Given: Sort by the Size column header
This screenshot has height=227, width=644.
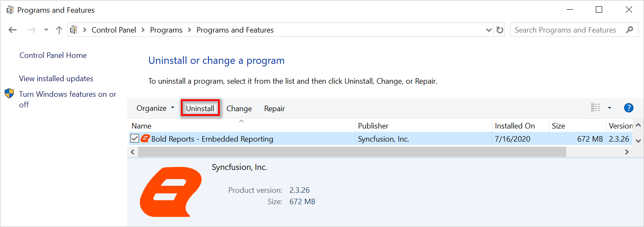Looking at the screenshot, I should pyautogui.click(x=577, y=126).
